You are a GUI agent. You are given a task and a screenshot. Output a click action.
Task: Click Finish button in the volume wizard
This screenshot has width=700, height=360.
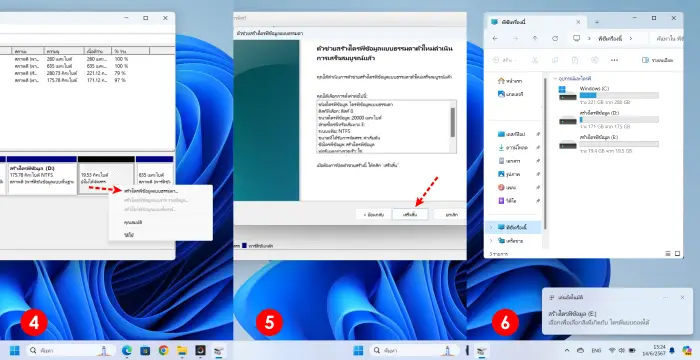click(x=410, y=215)
